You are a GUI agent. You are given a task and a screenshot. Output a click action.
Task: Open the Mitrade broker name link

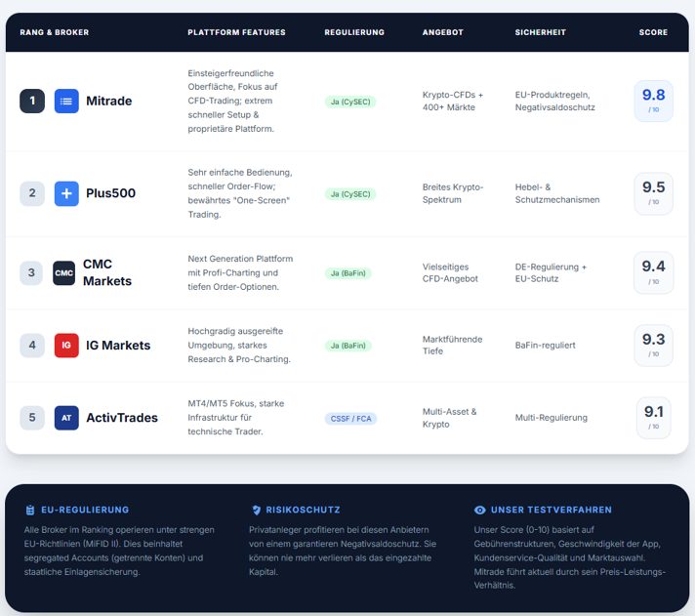pyautogui.click(x=108, y=101)
